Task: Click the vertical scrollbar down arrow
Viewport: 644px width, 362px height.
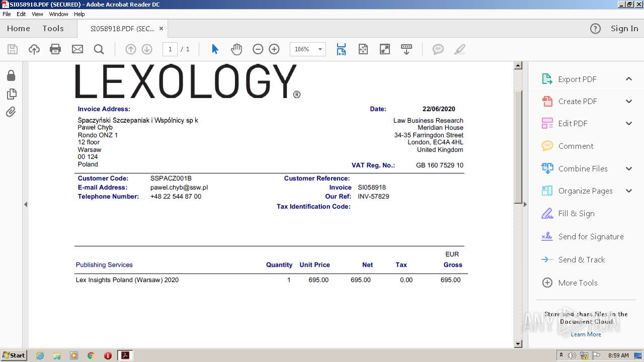Action: [x=518, y=344]
